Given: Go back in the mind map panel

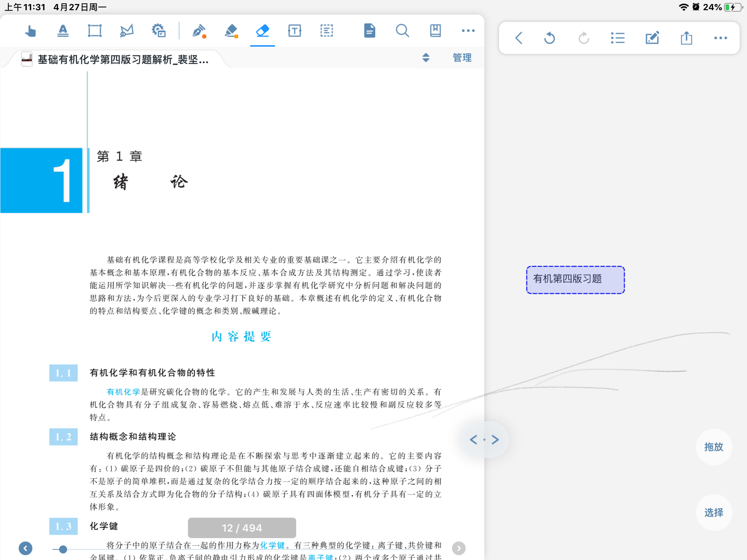Looking at the screenshot, I should pyautogui.click(x=519, y=38).
